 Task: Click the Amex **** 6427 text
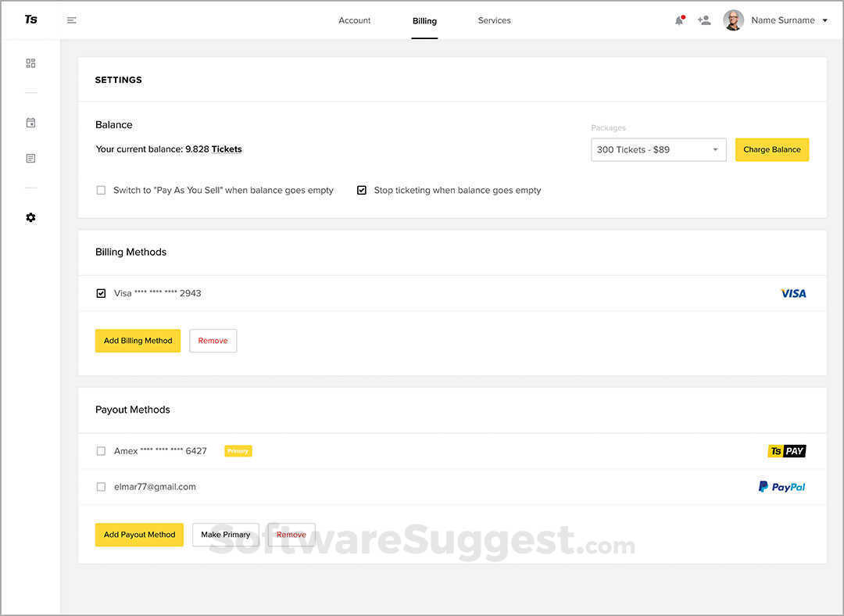[160, 451]
